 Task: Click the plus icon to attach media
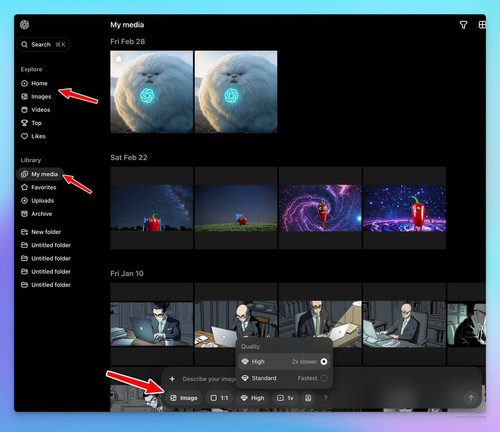172,379
